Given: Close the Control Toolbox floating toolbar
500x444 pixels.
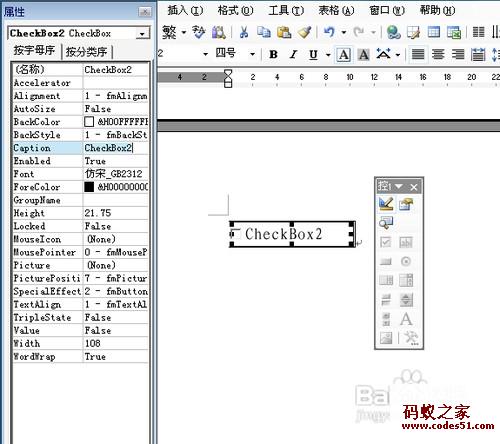Looking at the screenshot, I should pyautogui.click(x=414, y=187).
